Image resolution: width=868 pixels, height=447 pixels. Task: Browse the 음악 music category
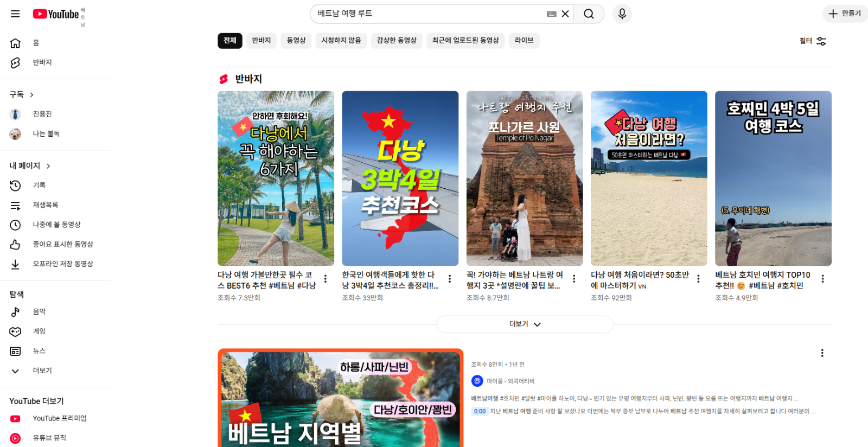(55, 312)
